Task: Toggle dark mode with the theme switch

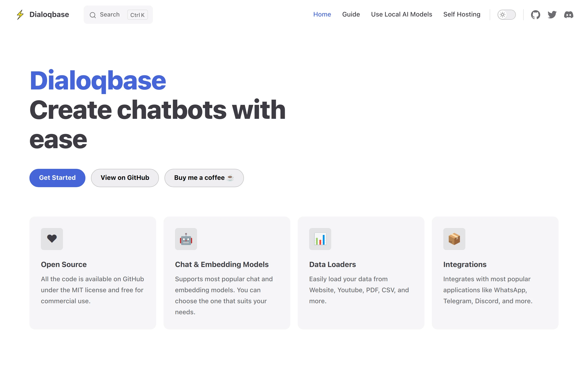Action: pos(506,14)
